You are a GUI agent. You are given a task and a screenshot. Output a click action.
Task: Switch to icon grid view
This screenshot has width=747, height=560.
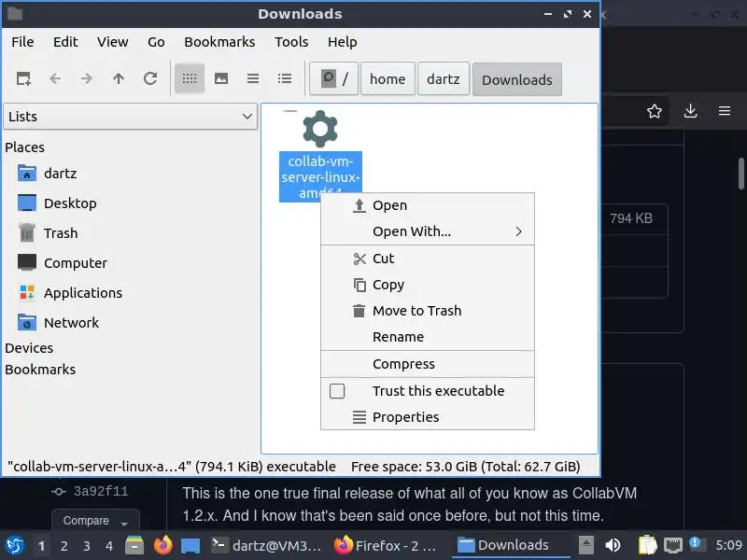[x=190, y=78]
